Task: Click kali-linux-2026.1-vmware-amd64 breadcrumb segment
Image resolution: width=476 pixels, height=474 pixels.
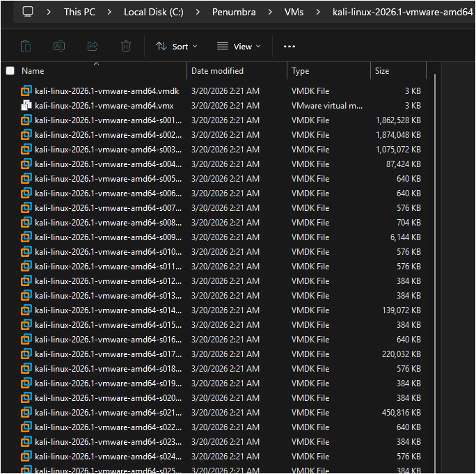Action: [402, 12]
